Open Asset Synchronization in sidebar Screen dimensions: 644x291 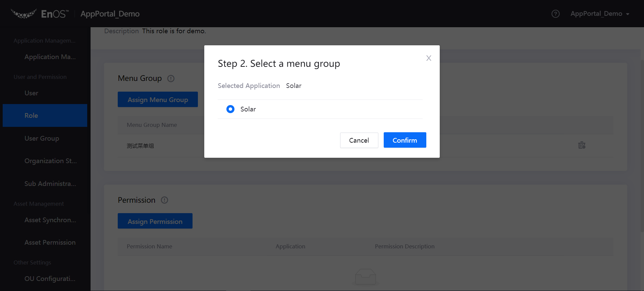(x=50, y=220)
